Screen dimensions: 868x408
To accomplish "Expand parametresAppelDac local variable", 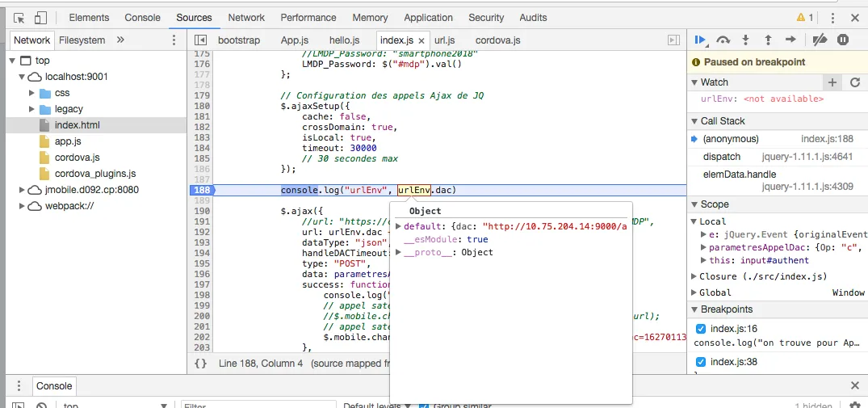I will [x=703, y=247].
